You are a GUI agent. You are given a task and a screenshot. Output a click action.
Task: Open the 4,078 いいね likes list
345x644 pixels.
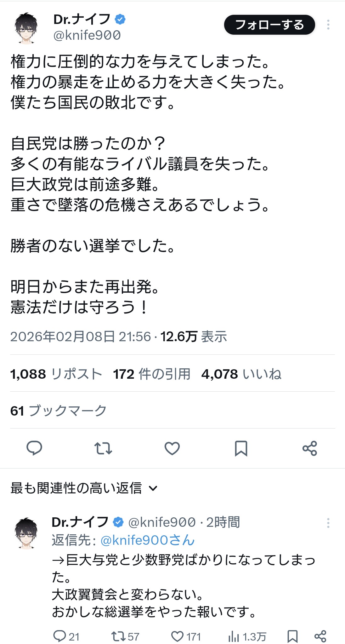click(241, 374)
